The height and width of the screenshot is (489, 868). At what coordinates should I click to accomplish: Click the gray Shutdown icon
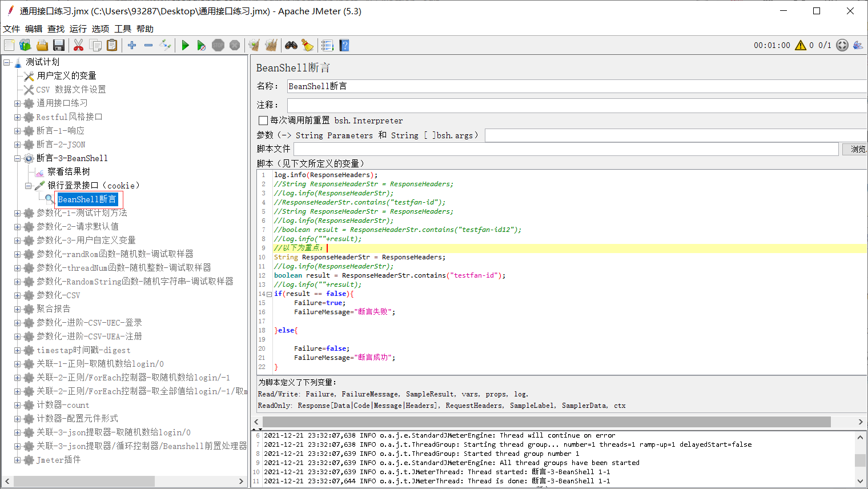[235, 45]
